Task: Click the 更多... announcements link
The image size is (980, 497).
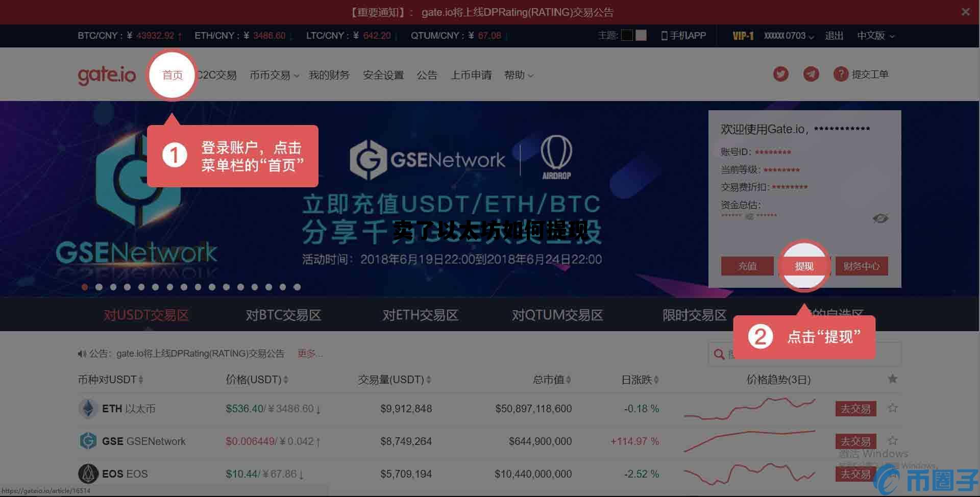Action: (310, 354)
